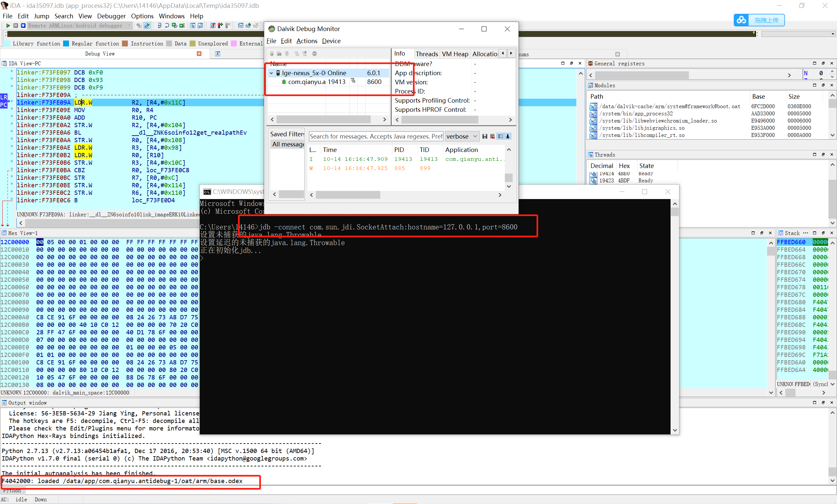837x504 pixels.
Task: Add a breakpoint with the red plus icon
Action: [220, 25]
